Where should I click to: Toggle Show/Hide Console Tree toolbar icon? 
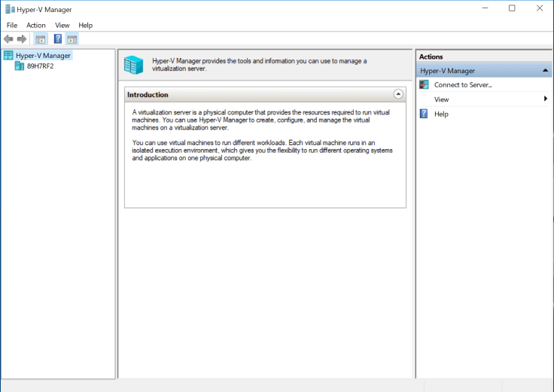(41, 39)
